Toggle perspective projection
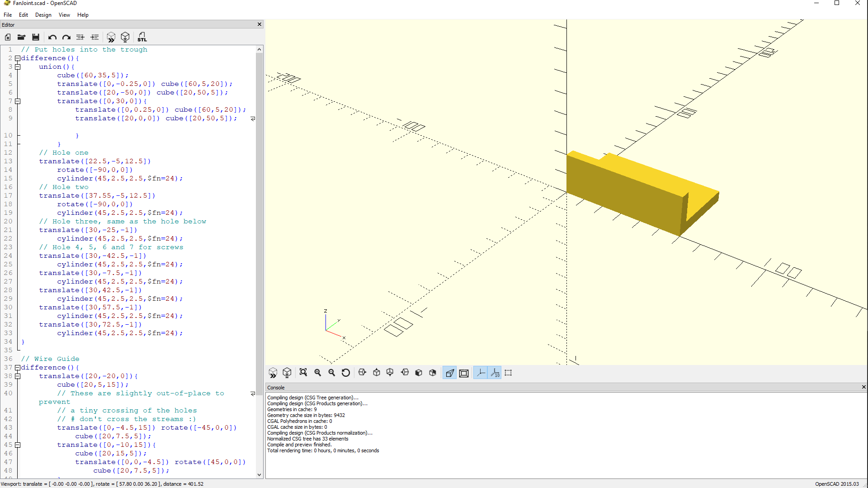Viewport: 868px width, 488px height. (450, 373)
